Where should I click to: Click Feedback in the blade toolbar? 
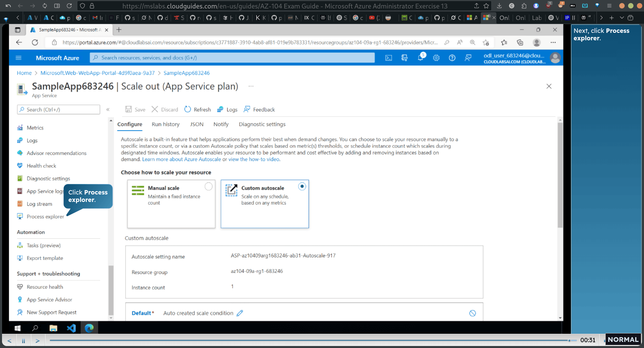pyautogui.click(x=259, y=109)
